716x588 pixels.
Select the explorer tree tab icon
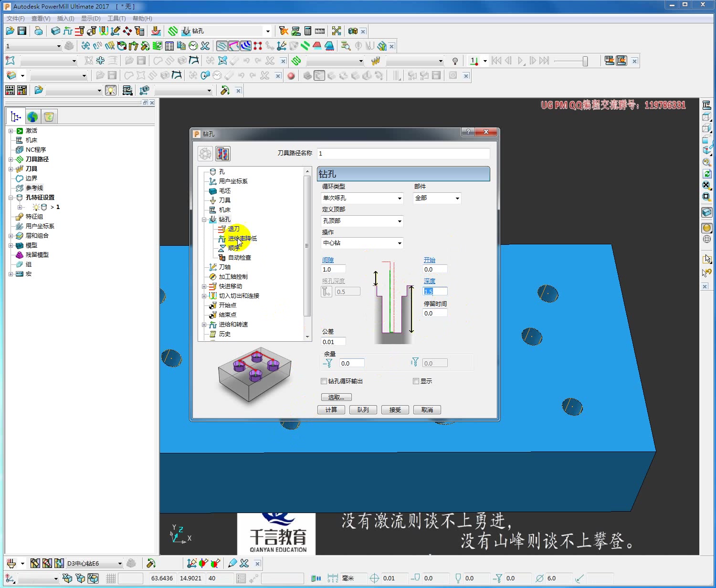click(x=16, y=116)
